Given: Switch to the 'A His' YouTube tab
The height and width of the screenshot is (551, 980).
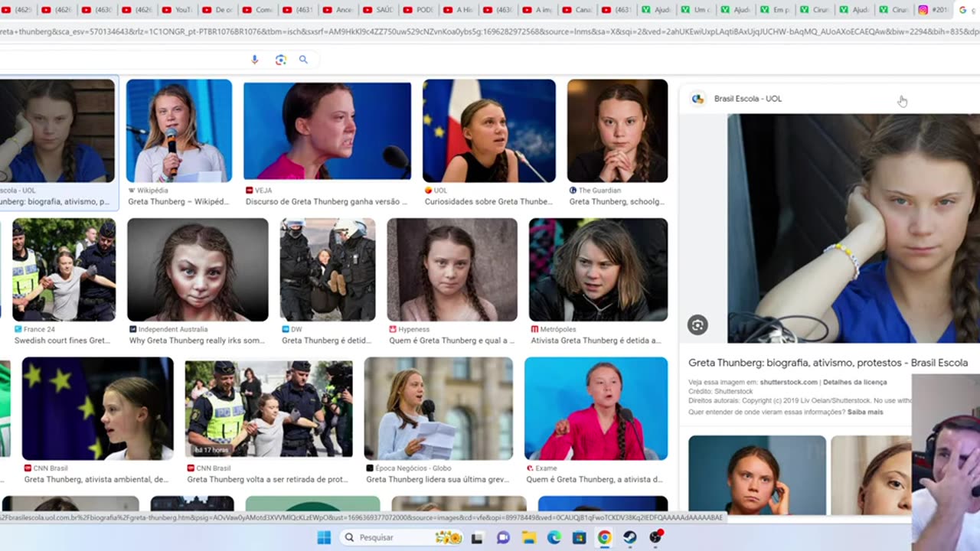Looking at the screenshot, I should coord(458,10).
